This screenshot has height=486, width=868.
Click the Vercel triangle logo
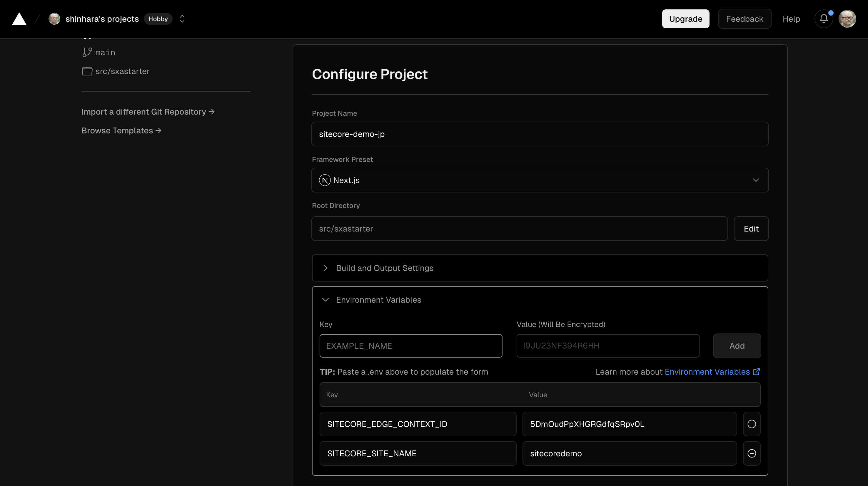[19, 19]
